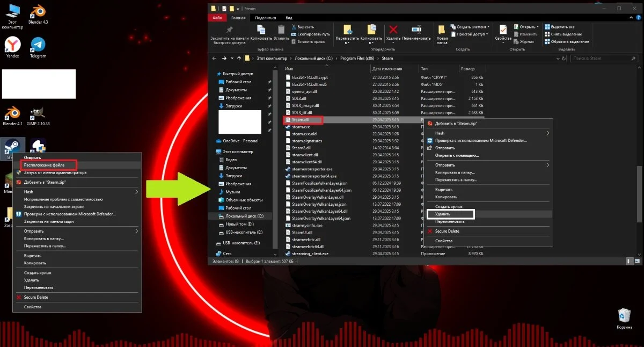Select the Этот компьютер desktop icon

[x=12, y=16]
